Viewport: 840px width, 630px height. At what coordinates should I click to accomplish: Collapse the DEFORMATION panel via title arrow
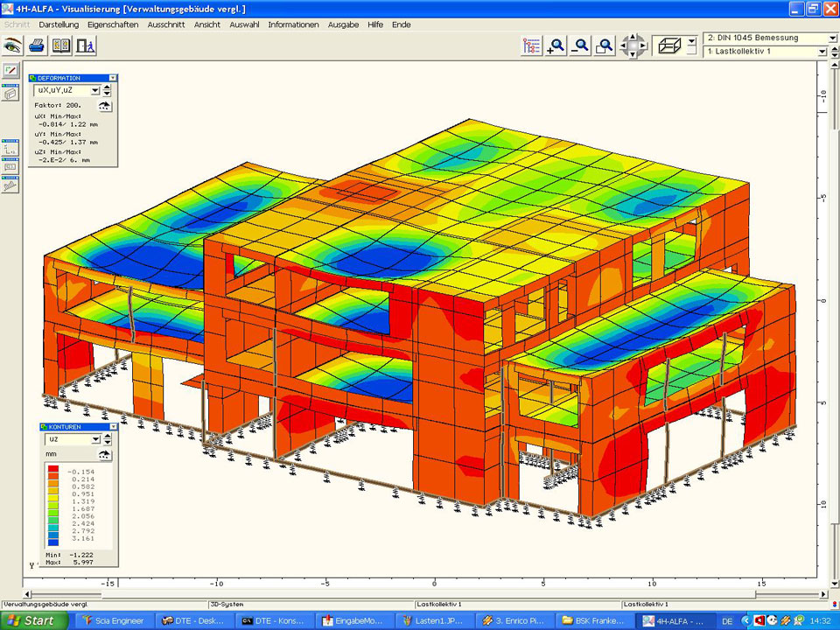point(112,78)
